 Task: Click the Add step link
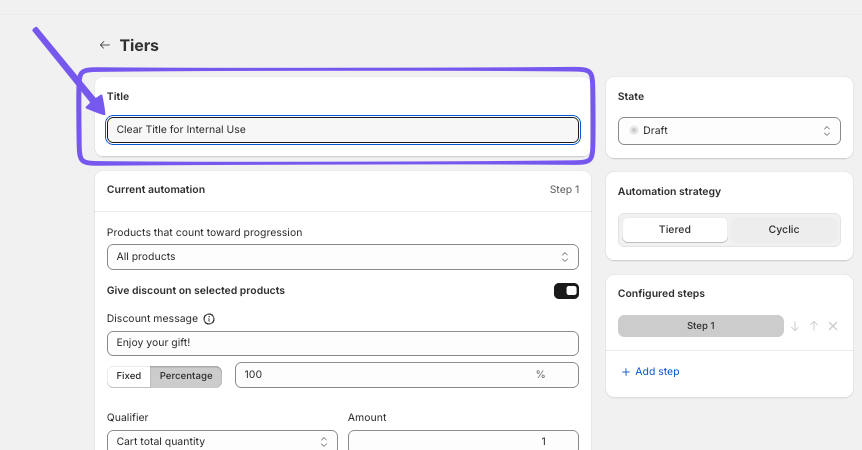(650, 371)
